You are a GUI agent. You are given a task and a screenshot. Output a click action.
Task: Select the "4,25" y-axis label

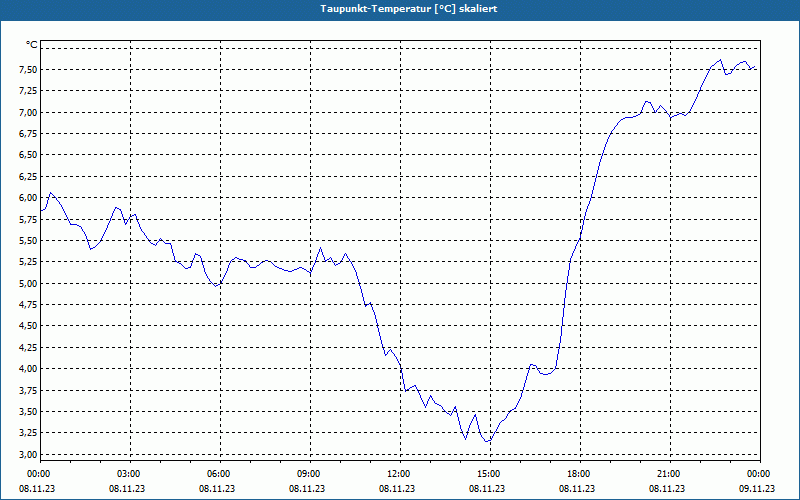(x=28, y=347)
